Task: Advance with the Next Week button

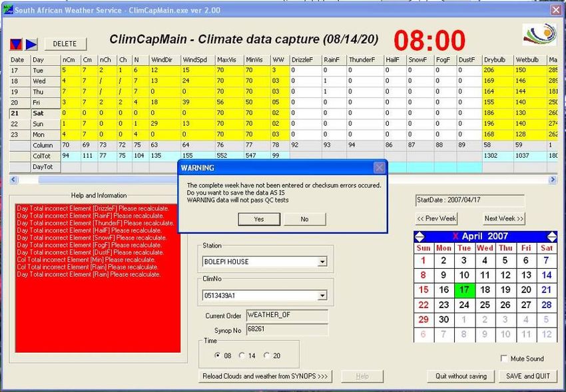Action: (504, 218)
